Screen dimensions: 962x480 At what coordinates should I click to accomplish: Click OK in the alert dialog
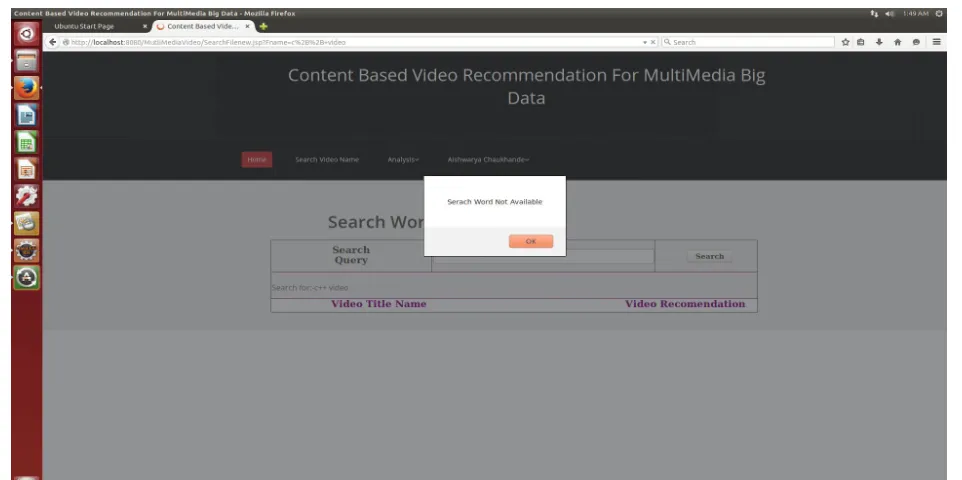click(531, 241)
